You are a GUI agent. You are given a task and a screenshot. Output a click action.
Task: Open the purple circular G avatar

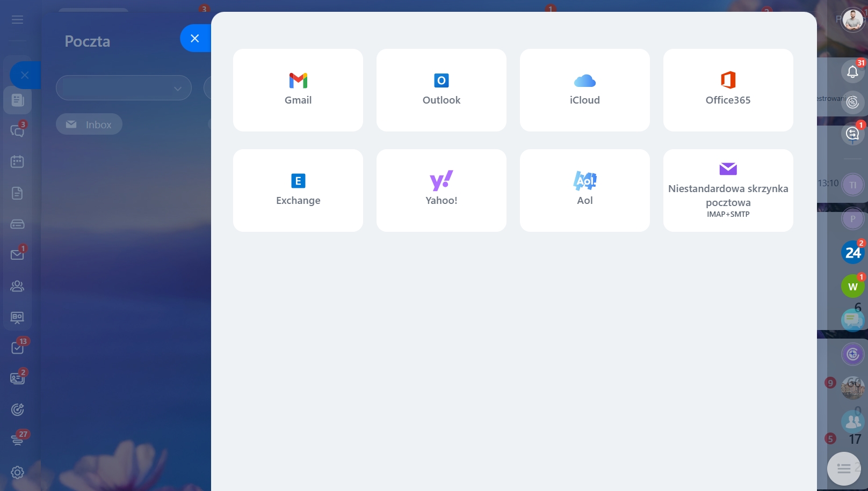click(x=853, y=354)
